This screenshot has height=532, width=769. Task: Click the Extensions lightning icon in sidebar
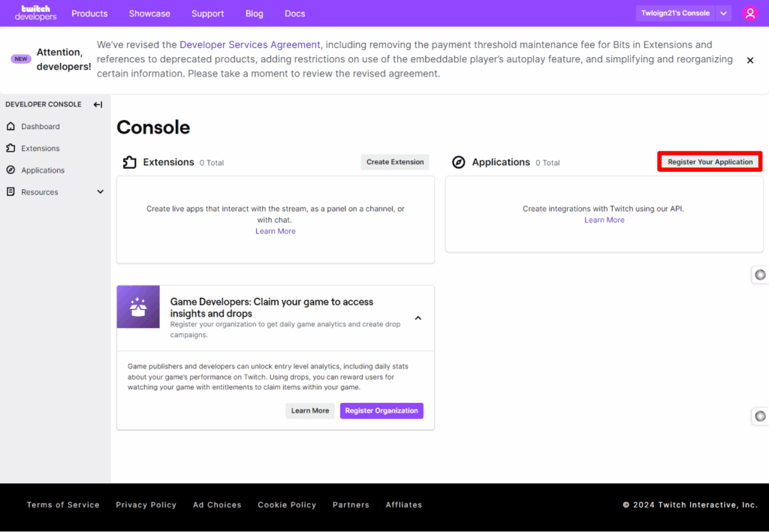[11, 148]
